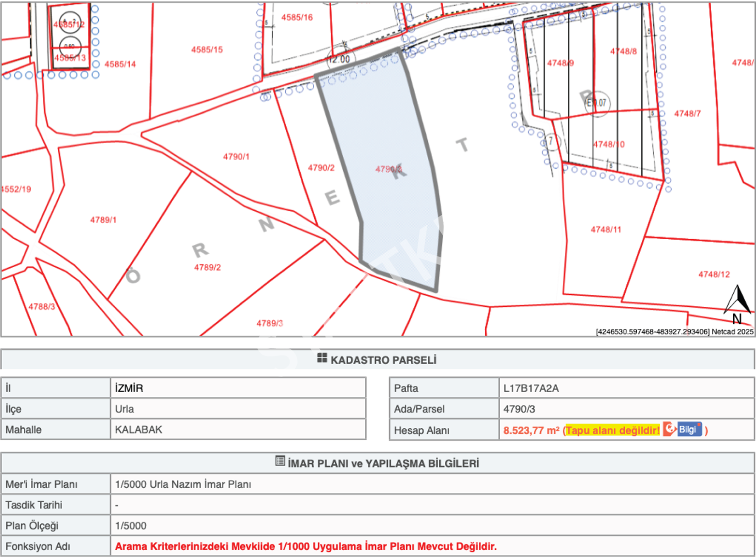The width and height of the screenshot is (756, 558).
Task: Click the red icon beside Bilgi
Action: click(670, 429)
